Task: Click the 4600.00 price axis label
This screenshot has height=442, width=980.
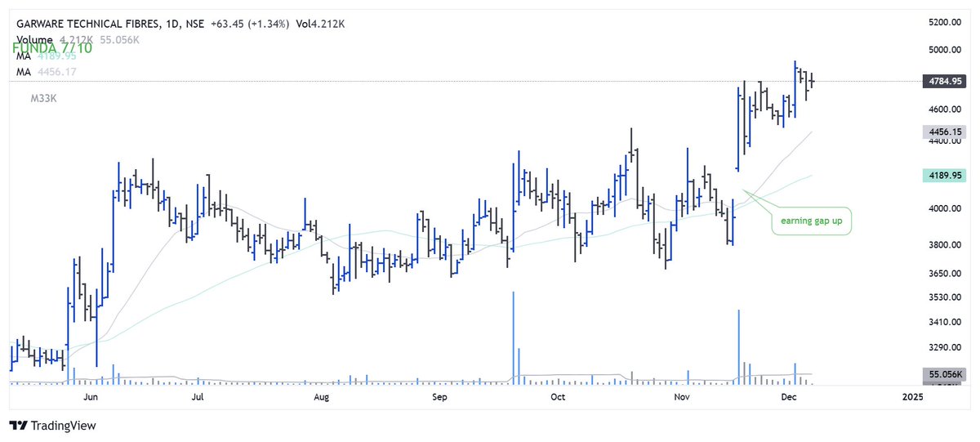Action: (x=944, y=109)
